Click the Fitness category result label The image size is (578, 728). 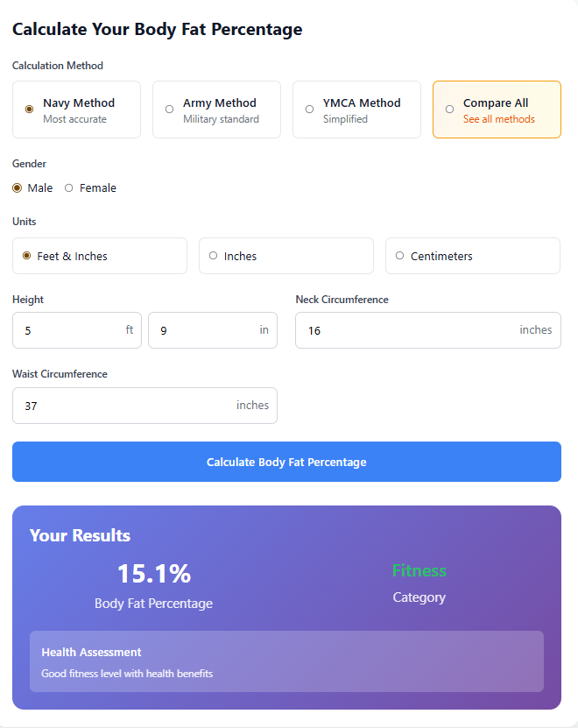coord(419,571)
